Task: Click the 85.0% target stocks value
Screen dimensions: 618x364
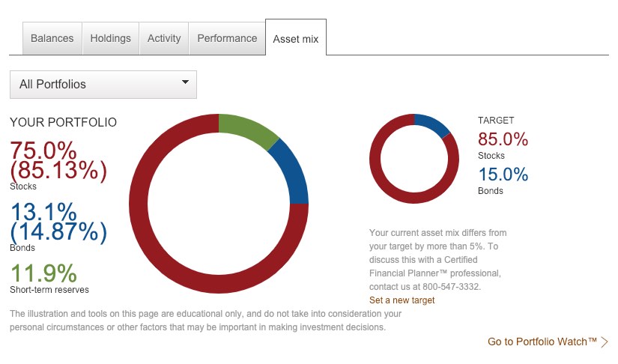Action: (x=503, y=139)
